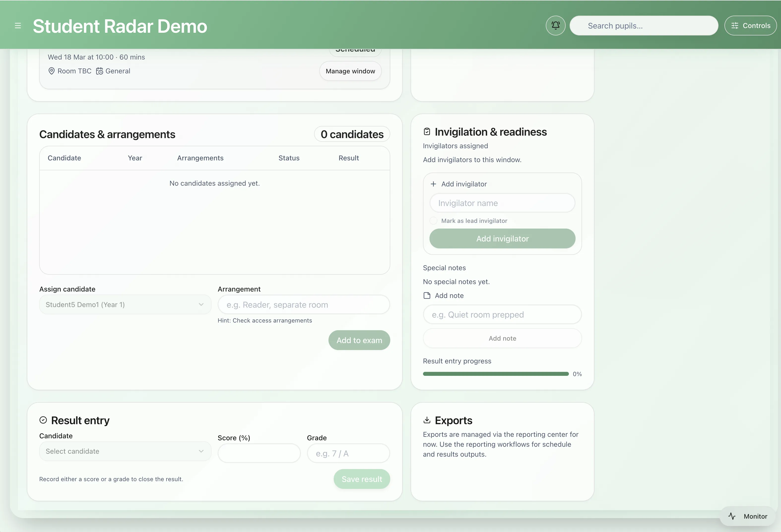This screenshot has height=532, width=781.
Task: Click Add to exam
Action: 359,340
